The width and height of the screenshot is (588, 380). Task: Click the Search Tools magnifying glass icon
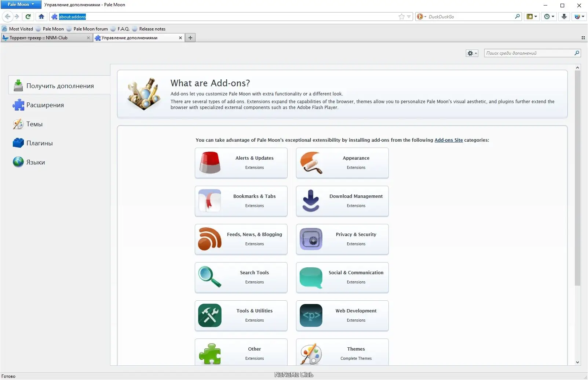(x=210, y=277)
